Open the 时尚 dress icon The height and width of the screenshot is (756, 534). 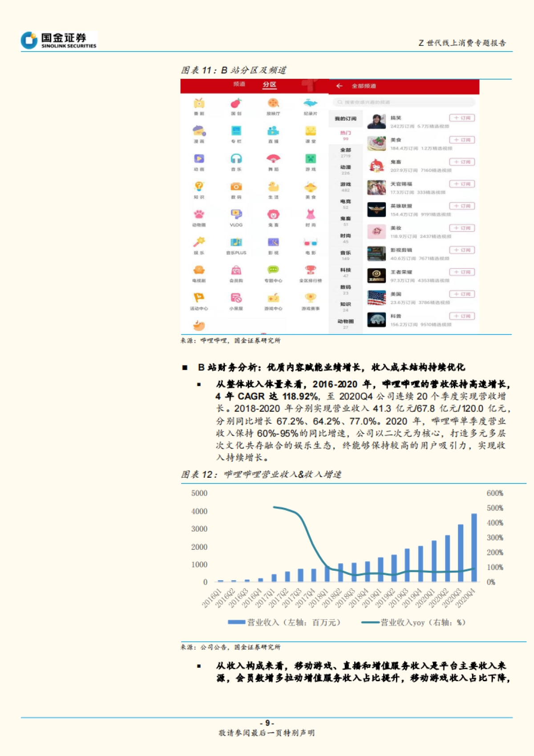click(310, 215)
